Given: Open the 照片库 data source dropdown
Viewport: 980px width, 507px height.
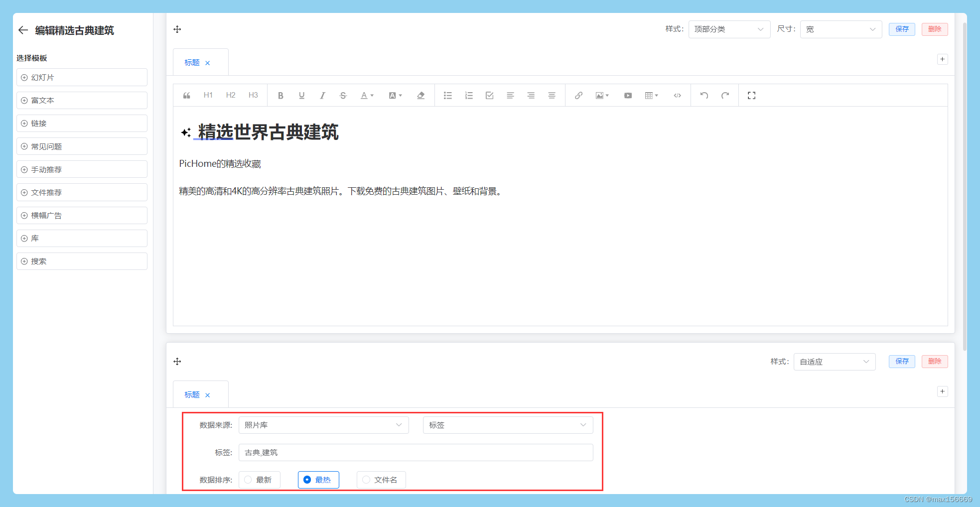Looking at the screenshot, I should click(x=323, y=425).
